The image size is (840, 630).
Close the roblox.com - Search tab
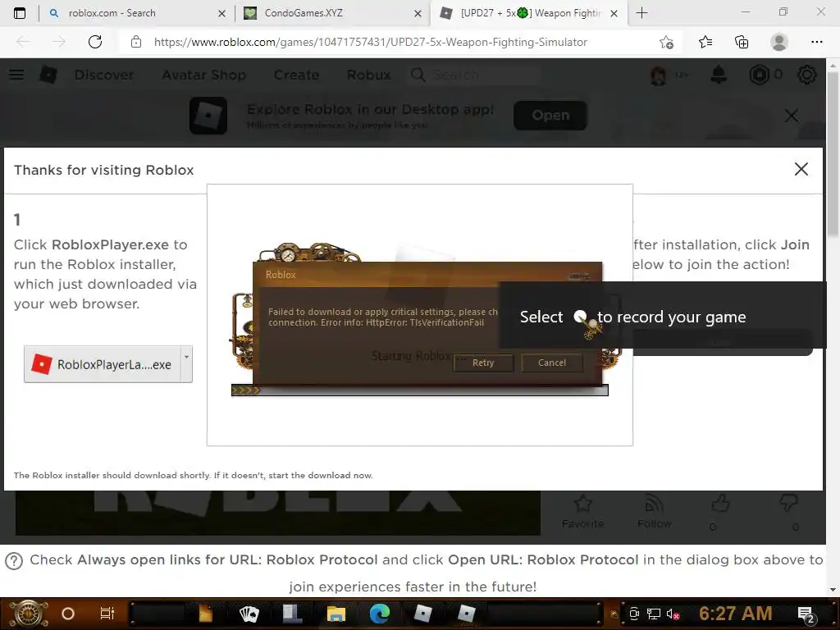tap(221, 13)
